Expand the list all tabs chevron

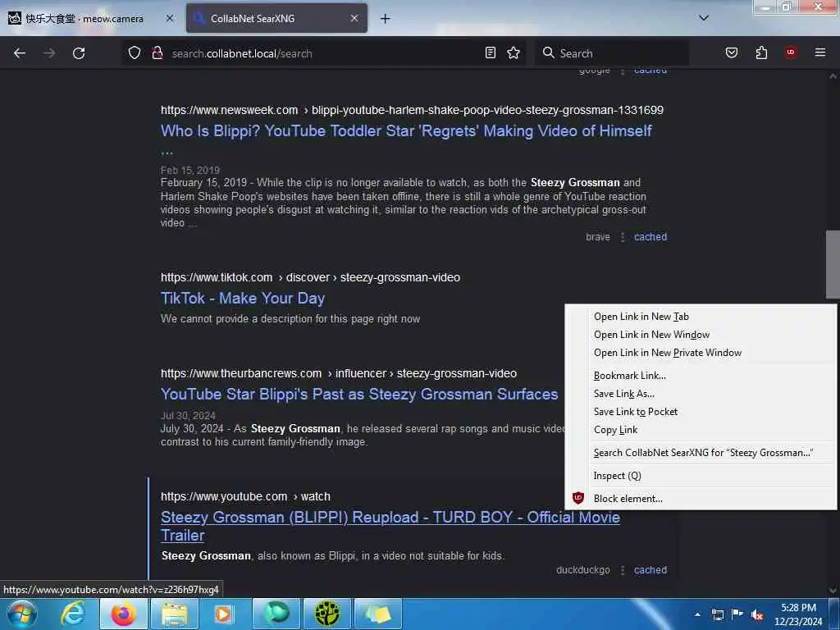click(704, 18)
